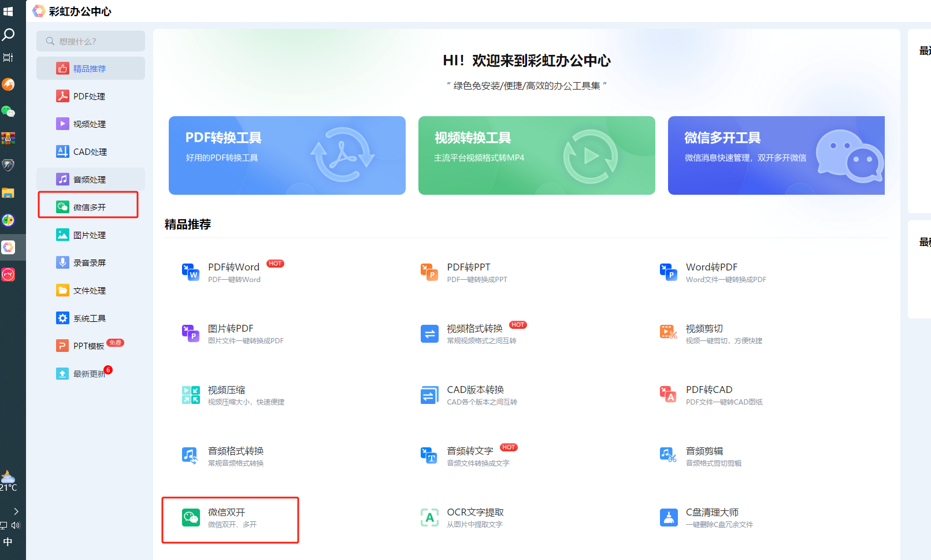Open the weather widget showing 21°C

click(x=8, y=481)
